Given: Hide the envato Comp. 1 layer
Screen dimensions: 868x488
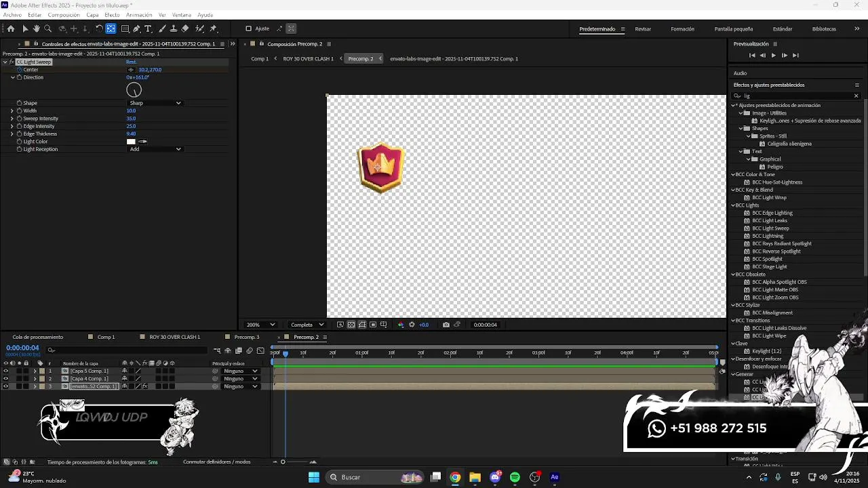Looking at the screenshot, I should point(5,386).
